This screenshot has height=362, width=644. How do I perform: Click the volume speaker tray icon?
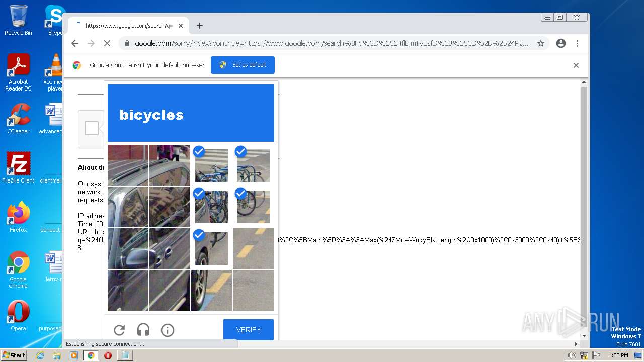pos(572,355)
